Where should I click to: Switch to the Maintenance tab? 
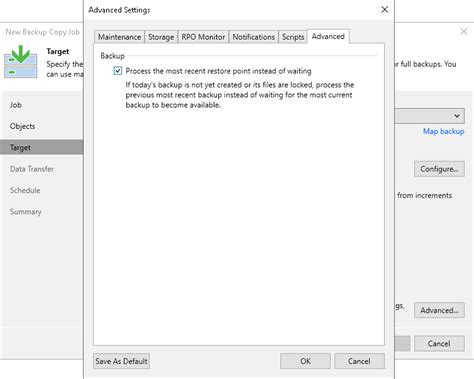click(119, 37)
